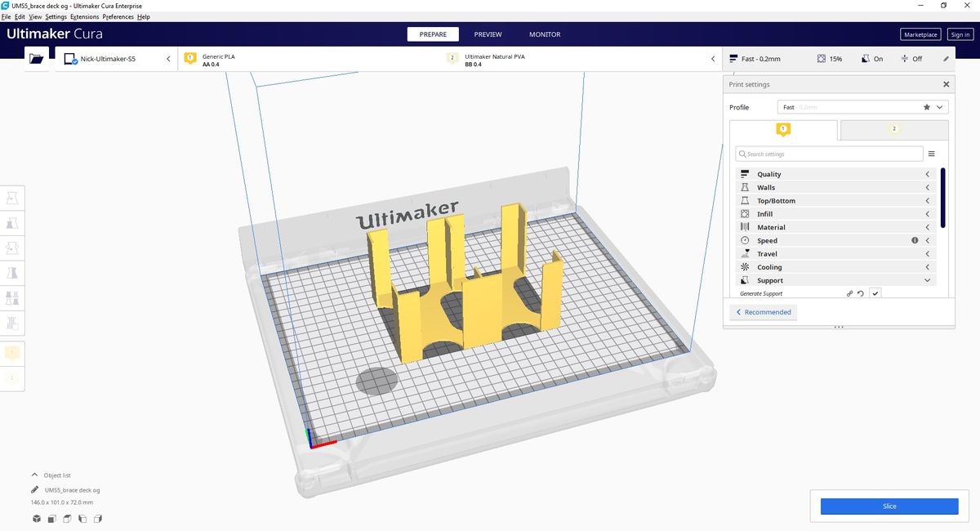Image resolution: width=980 pixels, height=531 pixels.
Task: Open the file folder icon in the toolbar
Action: (x=36, y=58)
